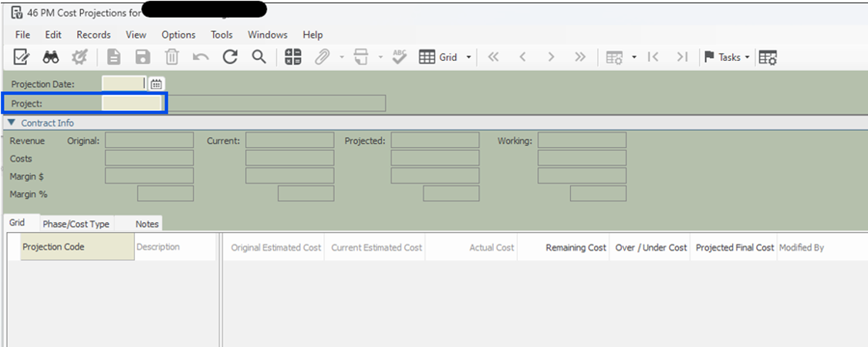This screenshot has width=868, height=347.
Task: Switch to the Grid tab
Action: click(x=22, y=223)
